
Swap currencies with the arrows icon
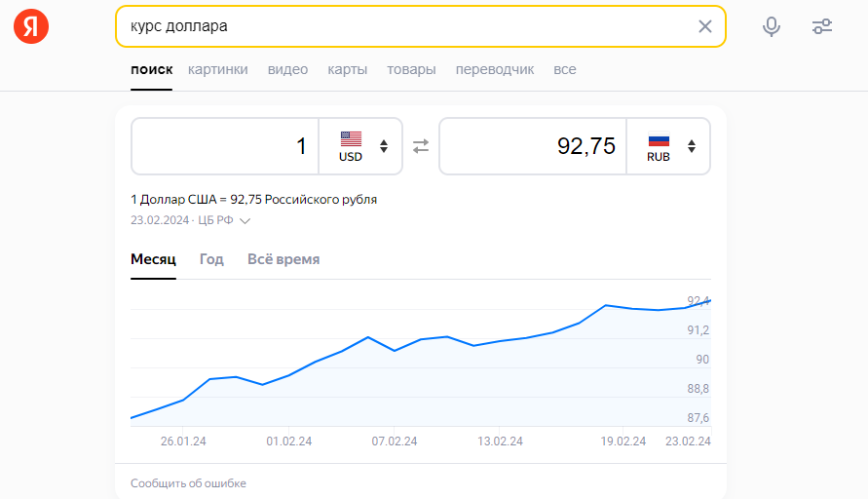pos(421,146)
